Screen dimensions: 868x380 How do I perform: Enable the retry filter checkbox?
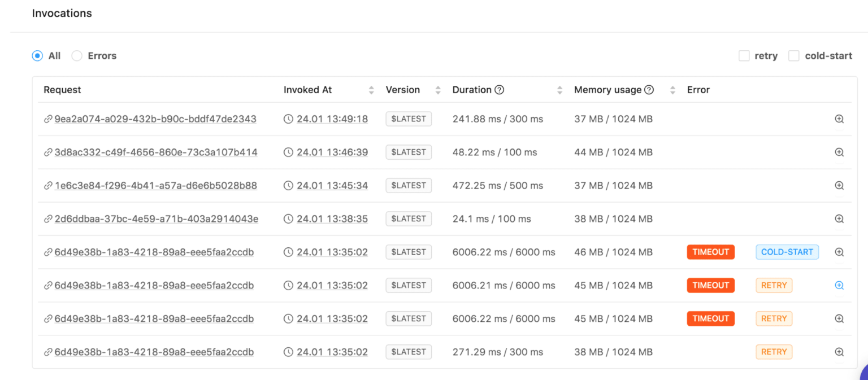click(744, 55)
